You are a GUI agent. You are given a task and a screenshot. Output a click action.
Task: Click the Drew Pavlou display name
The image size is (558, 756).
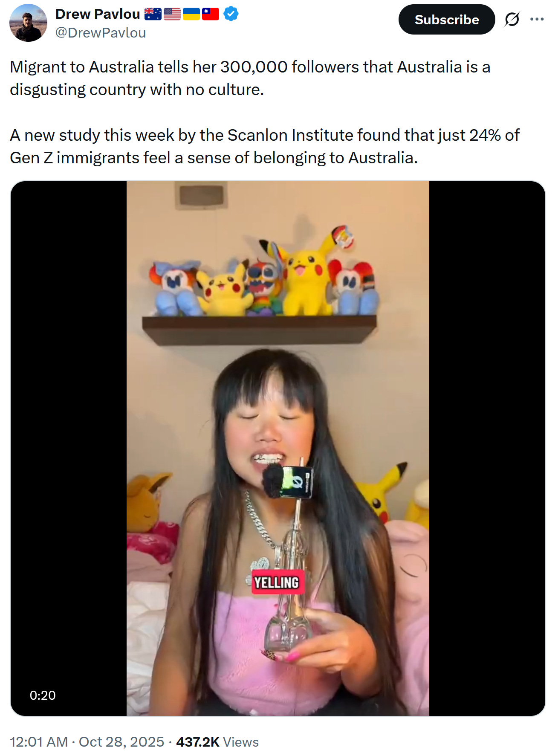[x=98, y=14]
